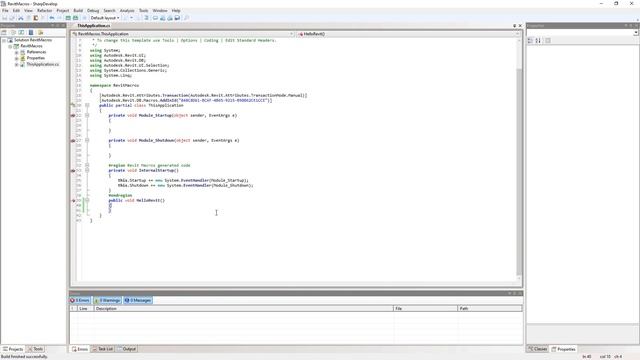Open the Debug menu

[x=93, y=11]
